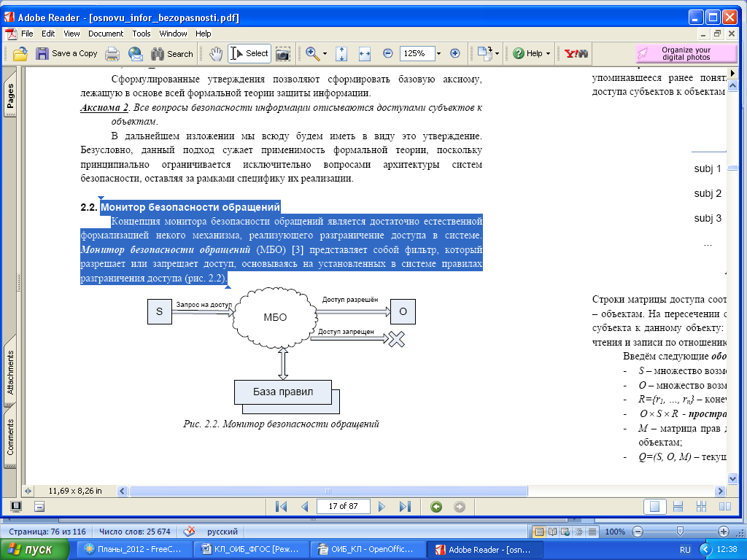747x560 pixels.
Task: Hide toolbars icon in status bar
Action: 39,507
